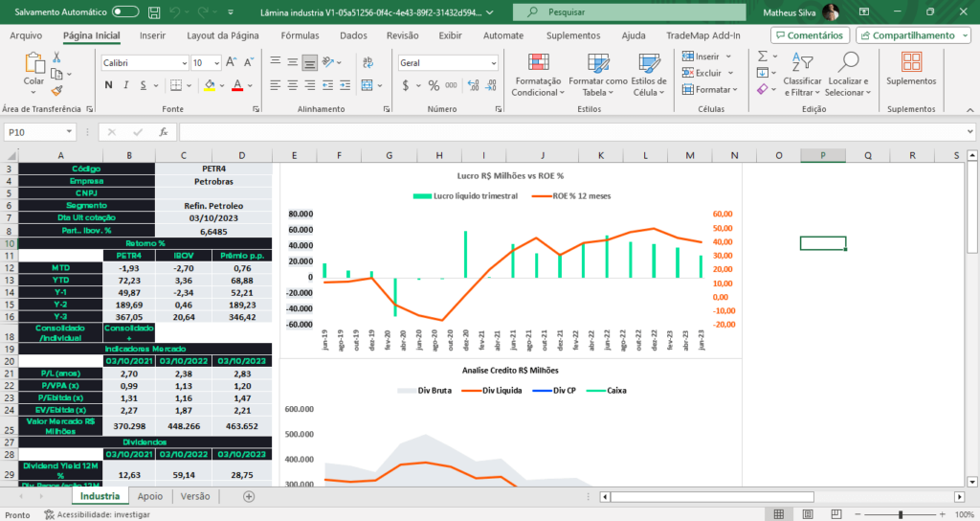
Task: Click Localizar e Selecionar button
Action: pyautogui.click(x=848, y=75)
